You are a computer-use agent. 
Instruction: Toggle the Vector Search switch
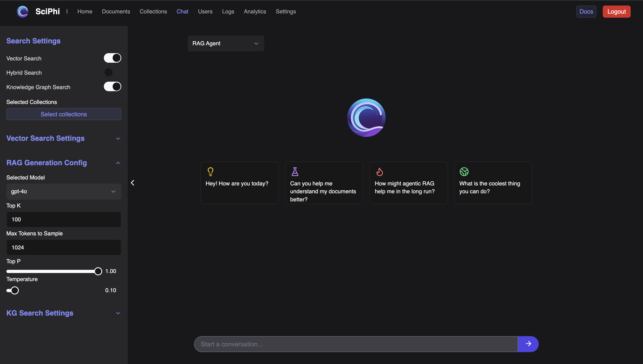[112, 58]
